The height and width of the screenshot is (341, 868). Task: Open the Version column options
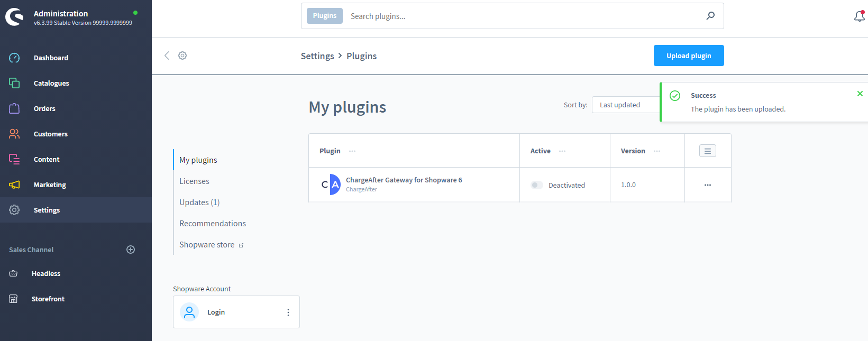tap(657, 151)
